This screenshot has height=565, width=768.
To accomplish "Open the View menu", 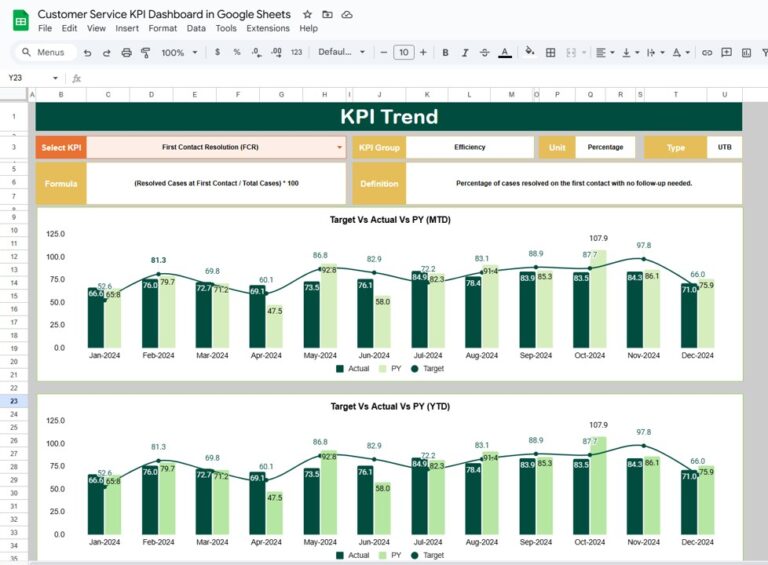I will (96, 28).
